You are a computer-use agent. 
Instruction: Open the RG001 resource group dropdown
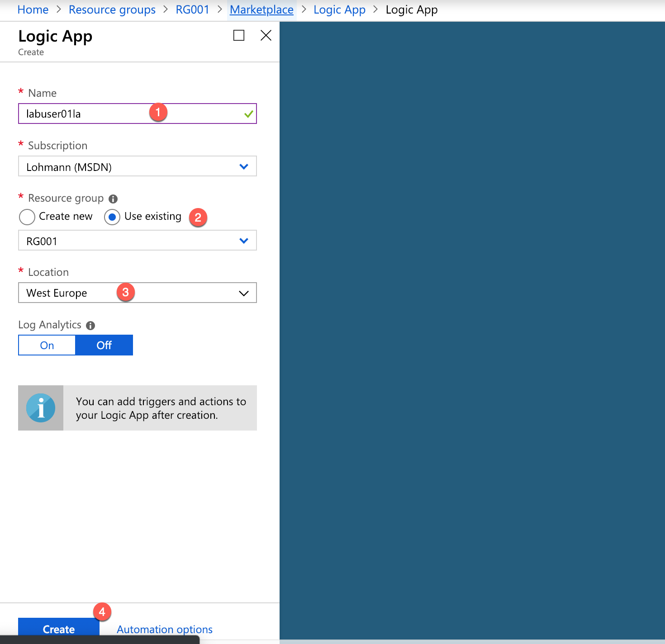point(138,241)
